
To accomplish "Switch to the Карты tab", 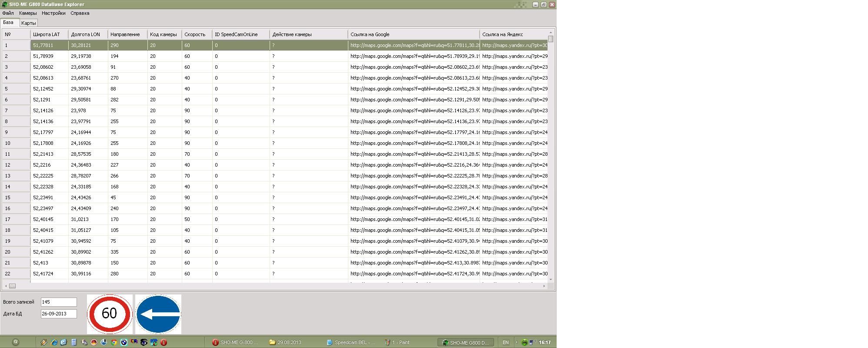I will (x=29, y=23).
